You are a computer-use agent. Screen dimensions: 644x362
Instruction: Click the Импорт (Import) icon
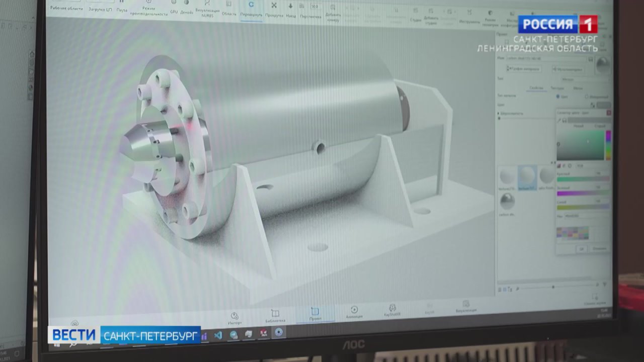pyautogui.click(x=234, y=316)
